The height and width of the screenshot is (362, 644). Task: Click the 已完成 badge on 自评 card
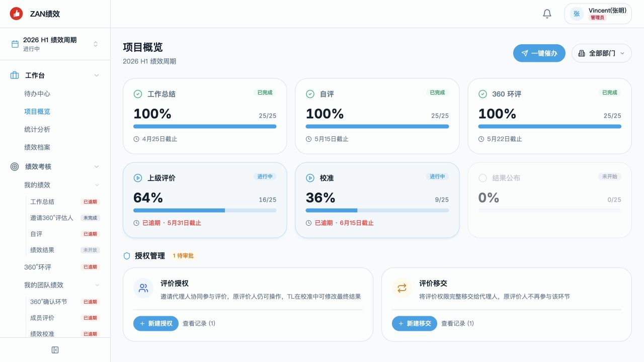point(437,93)
